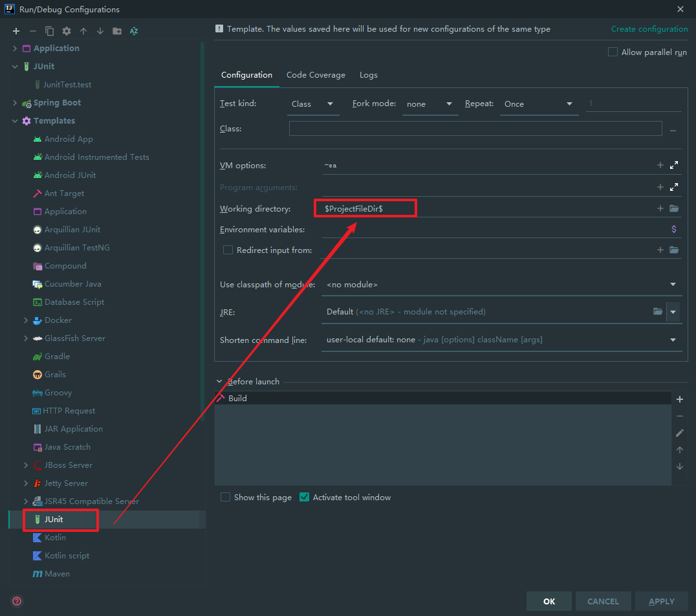
Task: Collapse the Templates tree node
Action: pyautogui.click(x=15, y=121)
